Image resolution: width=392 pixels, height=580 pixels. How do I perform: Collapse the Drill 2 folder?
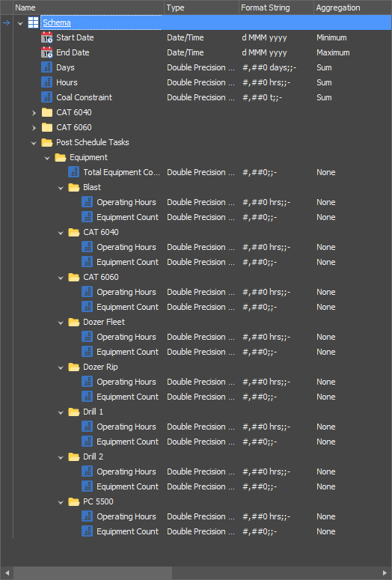[61, 457]
